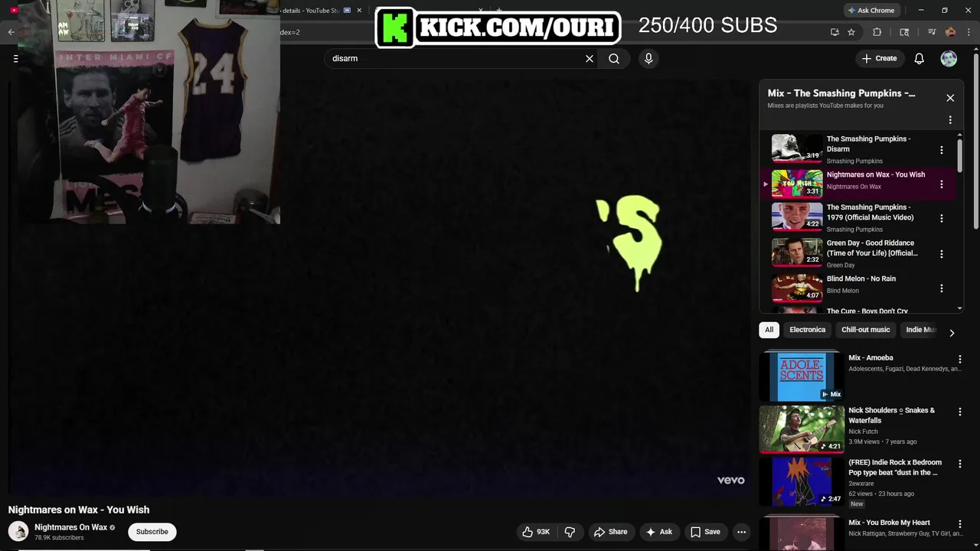Start voice search with the microphone
Image resolution: width=980 pixels, height=551 pixels.
pyautogui.click(x=648, y=58)
